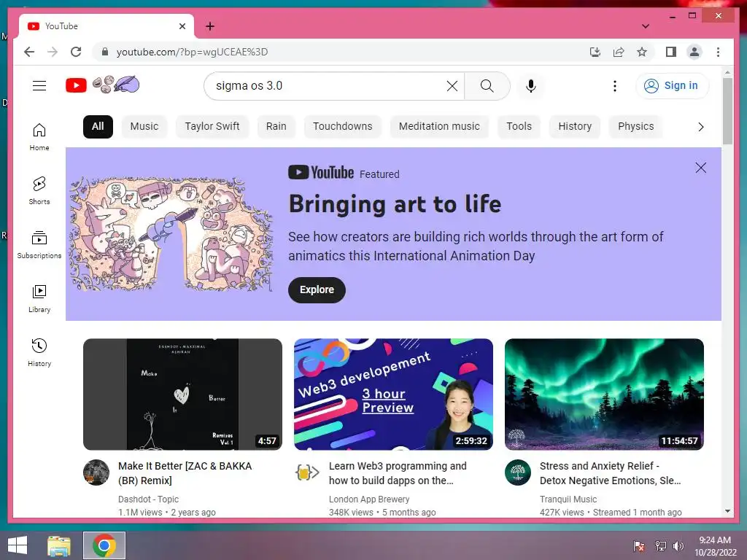
Task: Select the All filter chip
Action: [98, 127]
